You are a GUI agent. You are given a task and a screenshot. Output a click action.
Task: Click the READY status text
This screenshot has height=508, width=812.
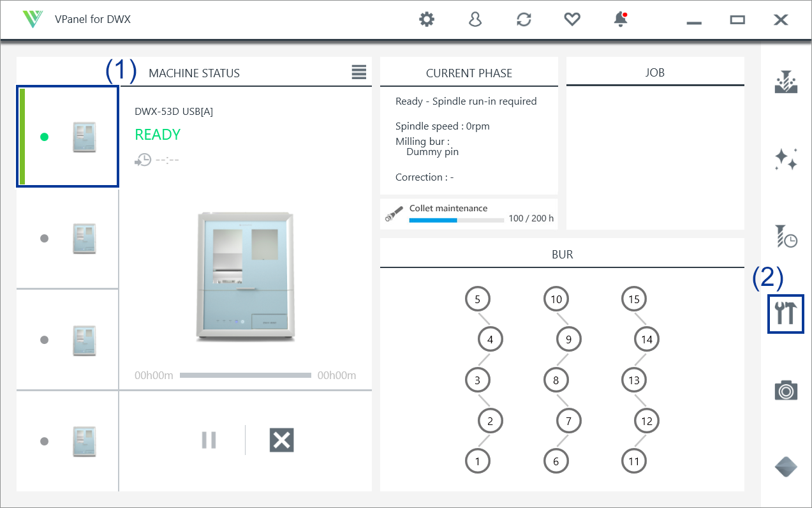[x=158, y=135]
